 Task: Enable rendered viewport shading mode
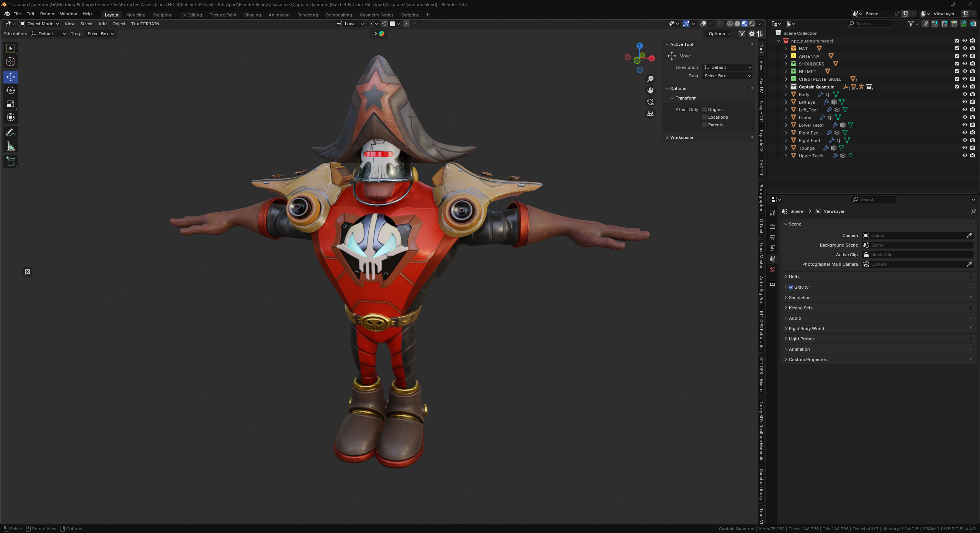point(752,24)
